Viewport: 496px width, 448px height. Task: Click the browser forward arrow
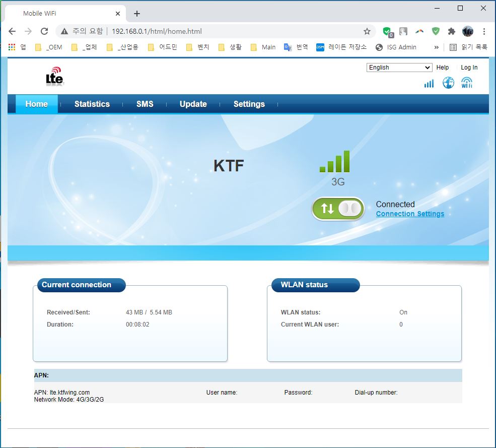pyautogui.click(x=28, y=31)
